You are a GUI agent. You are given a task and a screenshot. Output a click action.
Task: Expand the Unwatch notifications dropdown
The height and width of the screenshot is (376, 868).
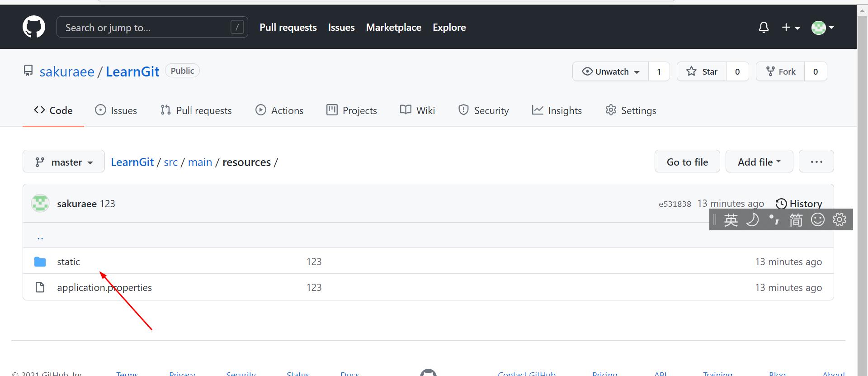[611, 71]
